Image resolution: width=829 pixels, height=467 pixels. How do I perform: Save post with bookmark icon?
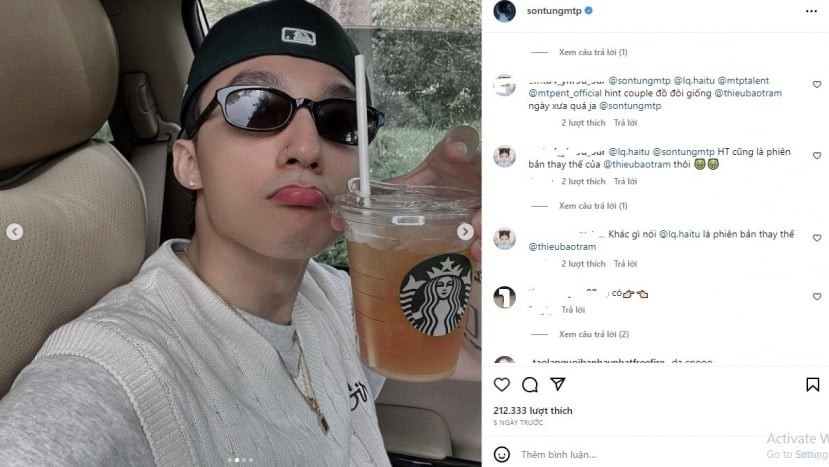812,384
